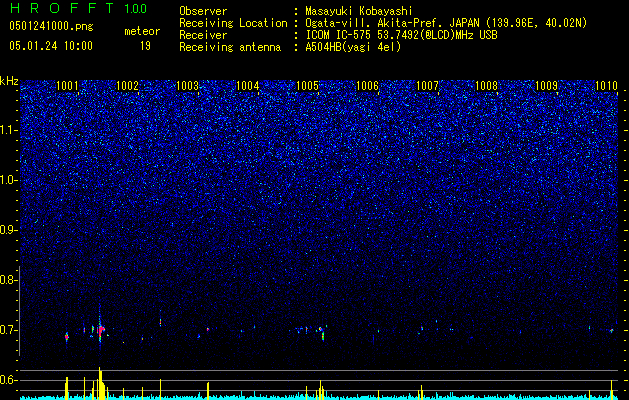The height and width of the screenshot is (400, 629).
Task: Click the 1.0 frequency axis label
Action: [x=8, y=180]
